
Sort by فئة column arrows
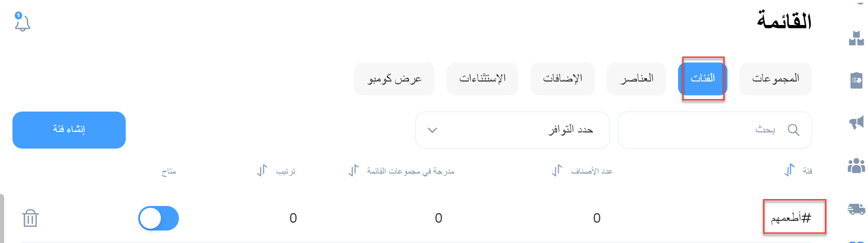pyautogui.click(x=789, y=170)
